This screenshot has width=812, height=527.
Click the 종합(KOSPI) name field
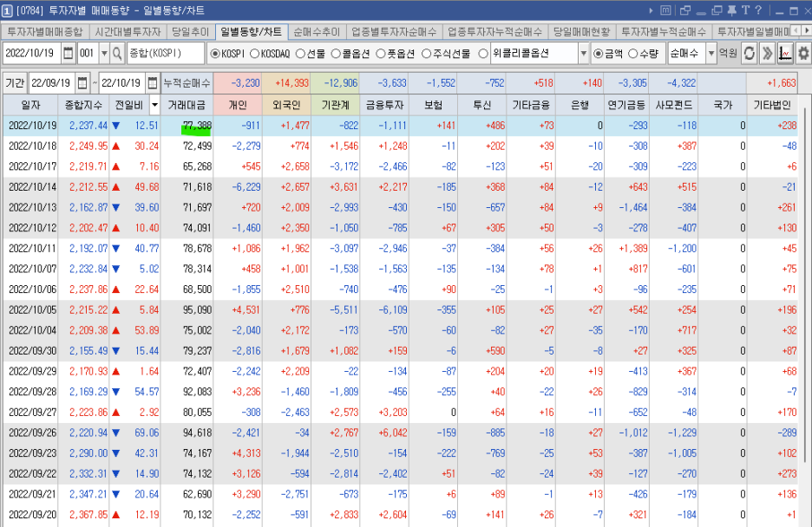pyautogui.click(x=165, y=53)
